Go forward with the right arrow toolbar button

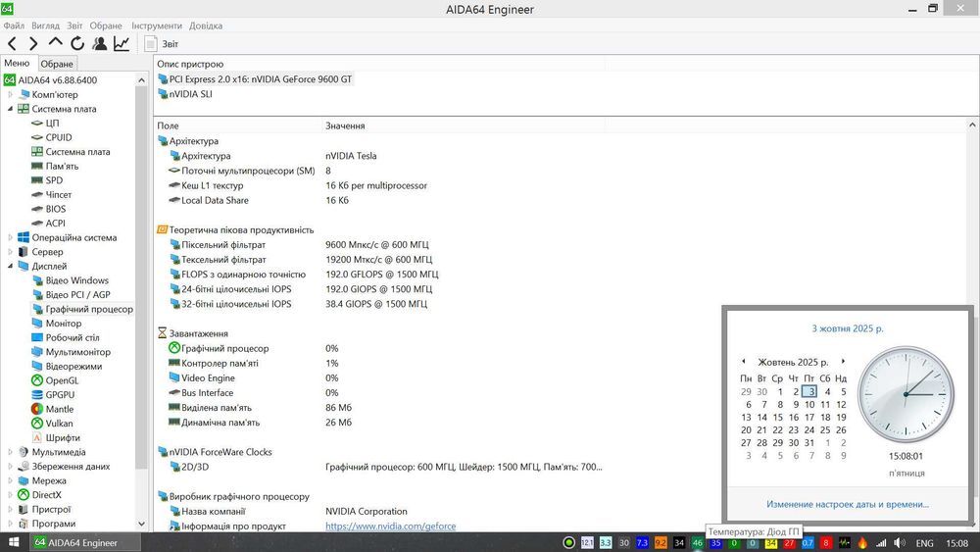[x=33, y=43]
